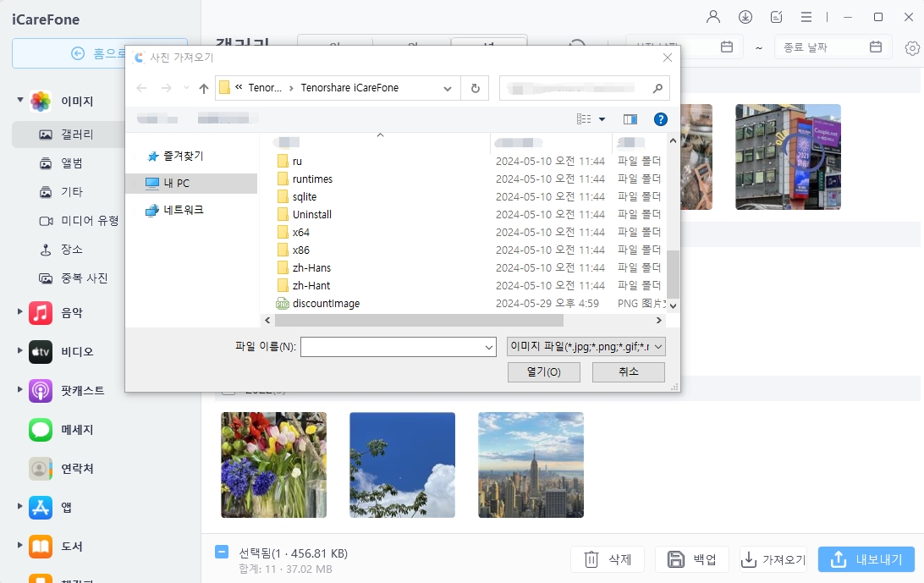The height and width of the screenshot is (583, 924).
Task: Open the user account icon at the top
Action: 713,17
